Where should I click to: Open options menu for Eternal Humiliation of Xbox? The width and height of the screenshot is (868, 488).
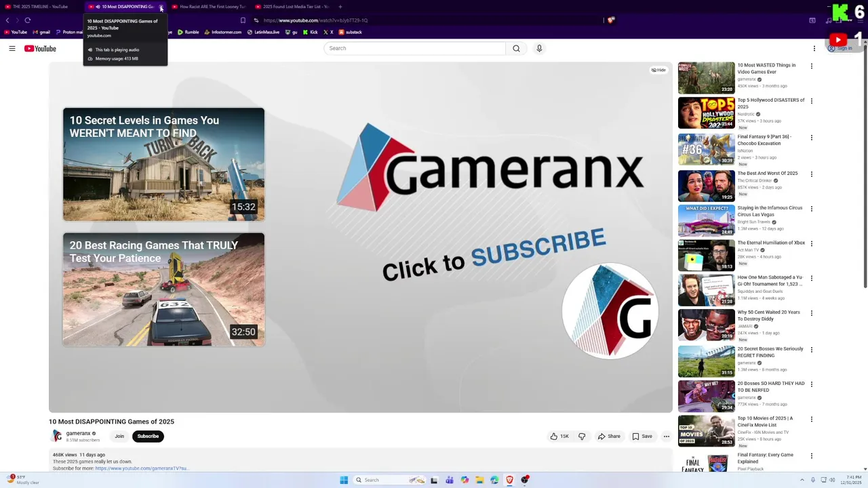pos(812,243)
